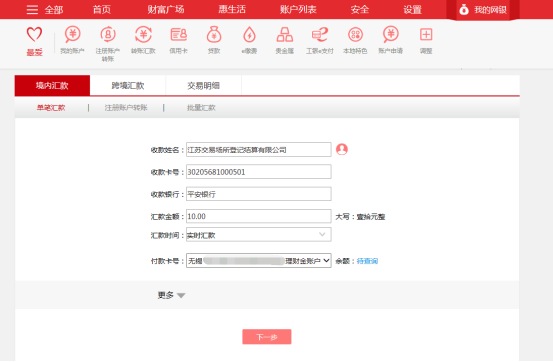Image resolution: width=553 pixels, height=362 pixels.
Task: Open 注册账户转账 icon
Action: pyautogui.click(x=108, y=35)
